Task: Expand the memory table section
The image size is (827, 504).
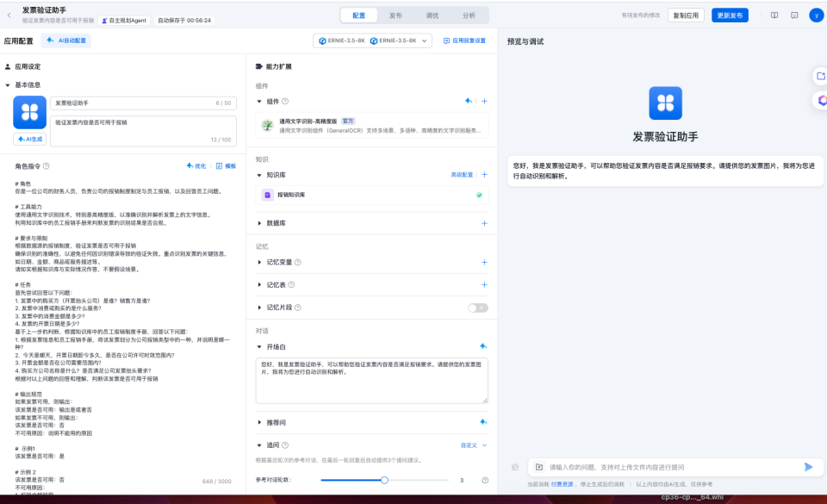Action: (259, 284)
